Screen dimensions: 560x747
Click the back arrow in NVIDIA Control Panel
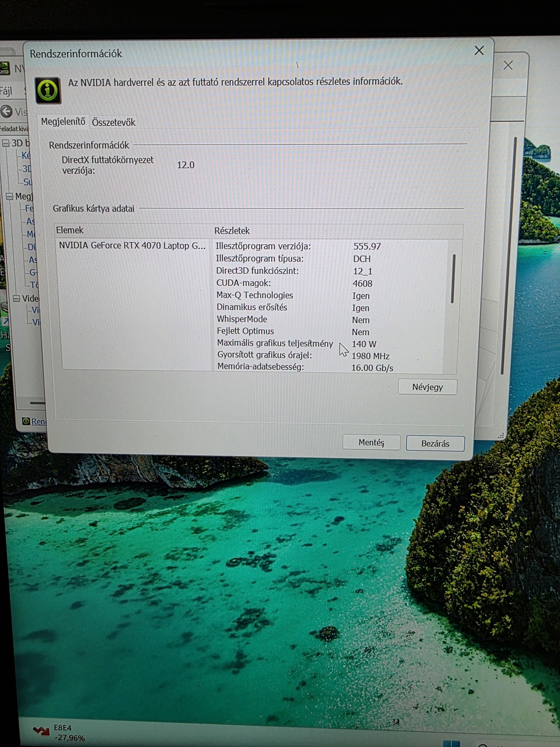(x=6, y=111)
